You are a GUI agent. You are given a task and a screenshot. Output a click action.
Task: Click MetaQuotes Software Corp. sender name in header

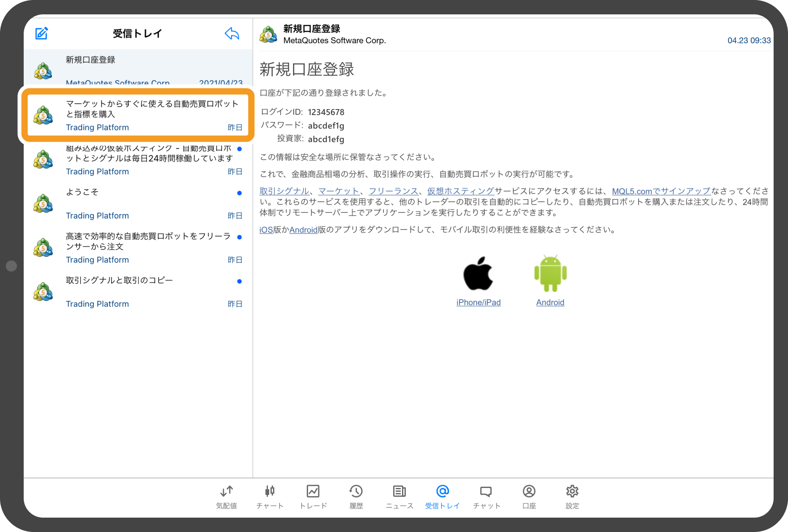334,41
